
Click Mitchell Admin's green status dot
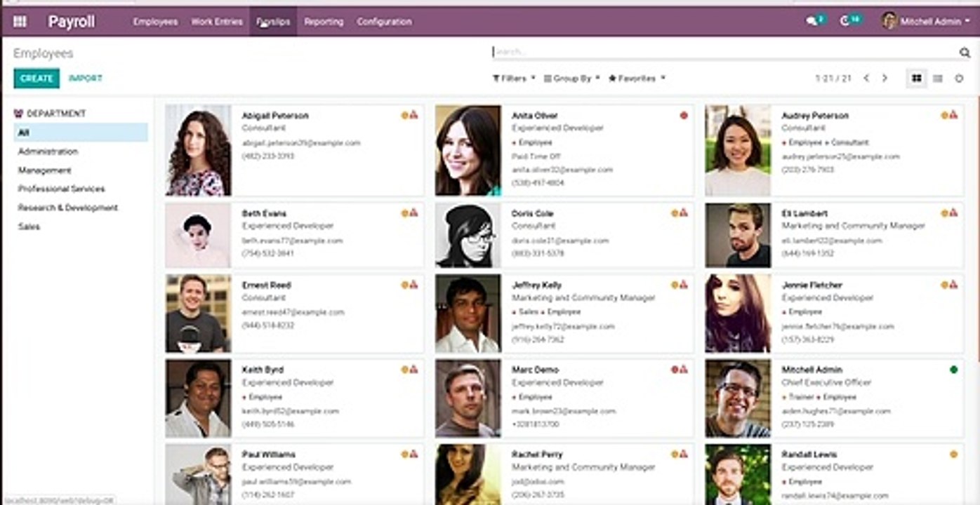point(953,369)
